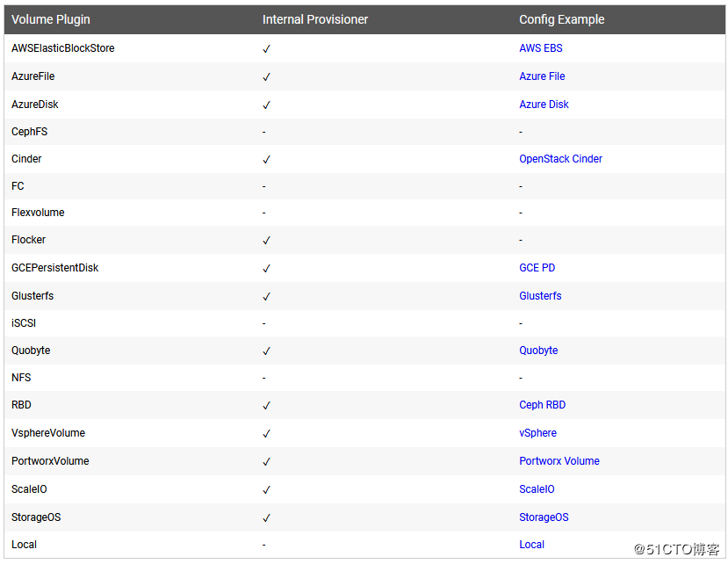The image size is (728, 564).
Task: Select the VsphereVolume plugin name cell
Action: click(48, 433)
